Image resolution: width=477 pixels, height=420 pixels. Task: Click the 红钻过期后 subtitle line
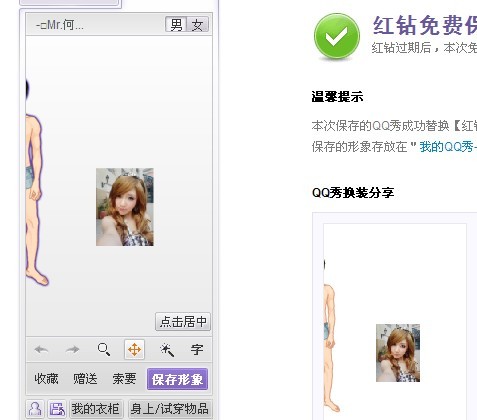pos(424,48)
